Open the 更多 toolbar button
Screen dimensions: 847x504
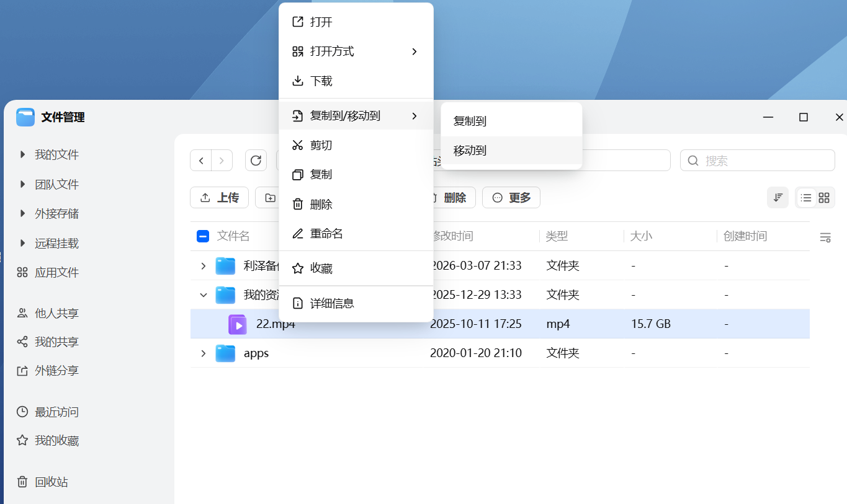(x=511, y=198)
